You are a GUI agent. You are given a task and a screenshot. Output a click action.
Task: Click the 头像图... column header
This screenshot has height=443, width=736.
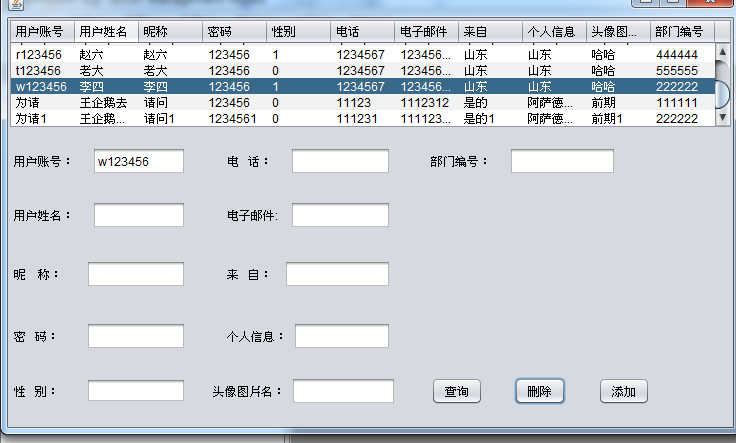coord(618,32)
